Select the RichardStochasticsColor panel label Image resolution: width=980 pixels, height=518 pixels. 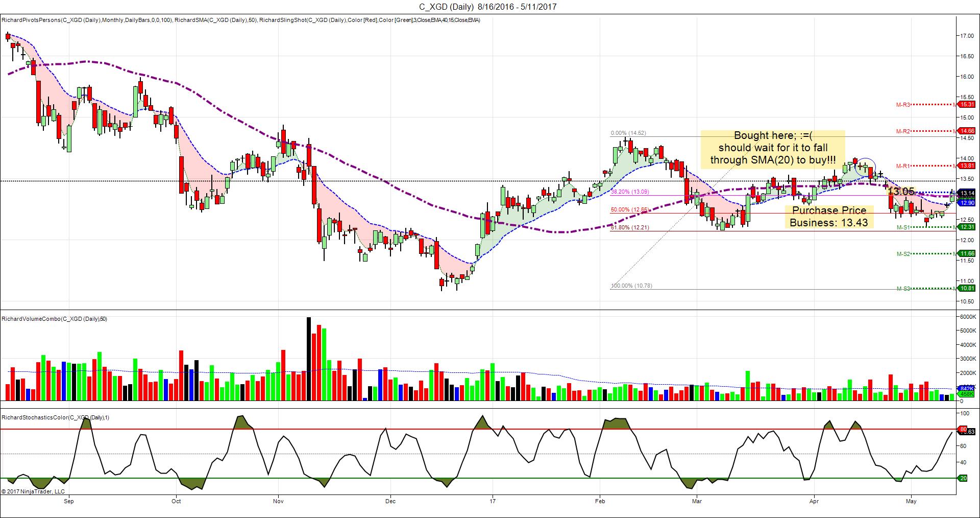[56, 417]
